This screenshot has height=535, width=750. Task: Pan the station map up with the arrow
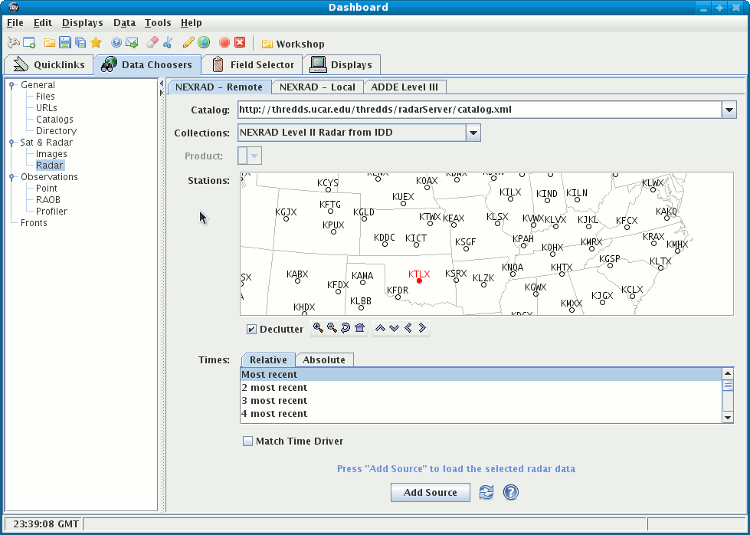380,328
